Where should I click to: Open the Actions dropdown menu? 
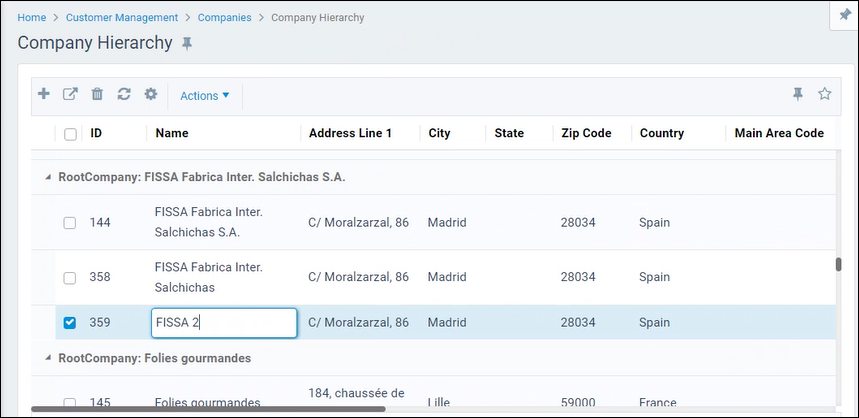205,96
